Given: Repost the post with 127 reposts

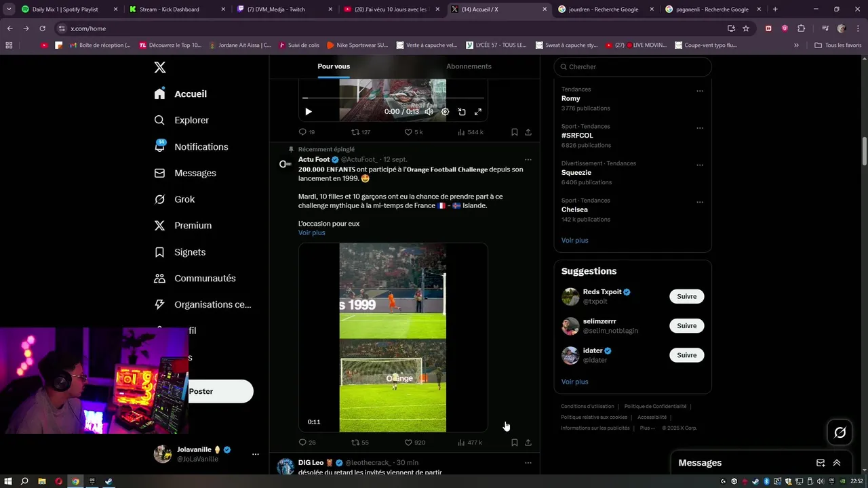Looking at the screenshot, I should coord(360,132).
